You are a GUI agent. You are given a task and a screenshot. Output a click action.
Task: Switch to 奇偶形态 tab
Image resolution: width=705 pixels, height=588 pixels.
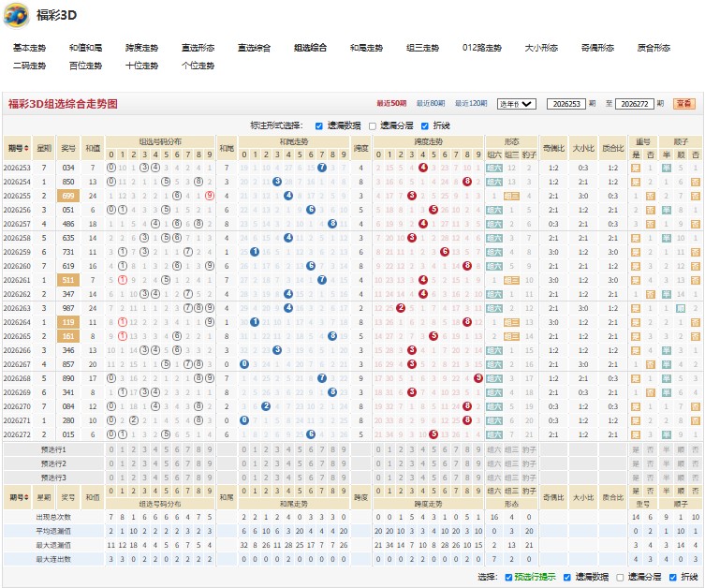click(x=597, y=48)
